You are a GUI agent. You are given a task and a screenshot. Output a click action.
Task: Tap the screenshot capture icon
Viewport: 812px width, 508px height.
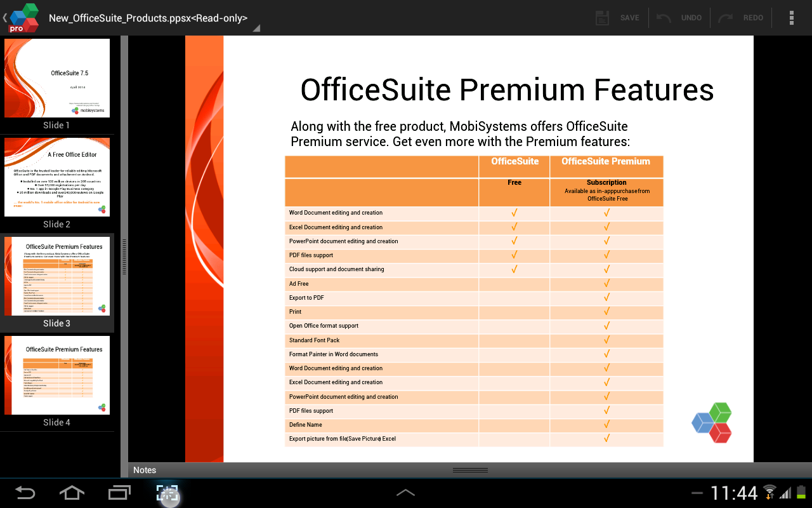coord(167,494)
